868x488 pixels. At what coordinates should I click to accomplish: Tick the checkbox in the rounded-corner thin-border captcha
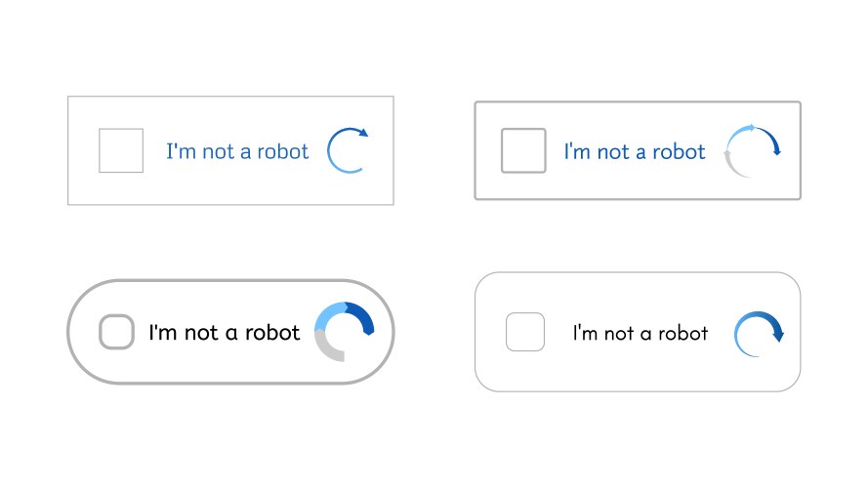tap(524, 332)
